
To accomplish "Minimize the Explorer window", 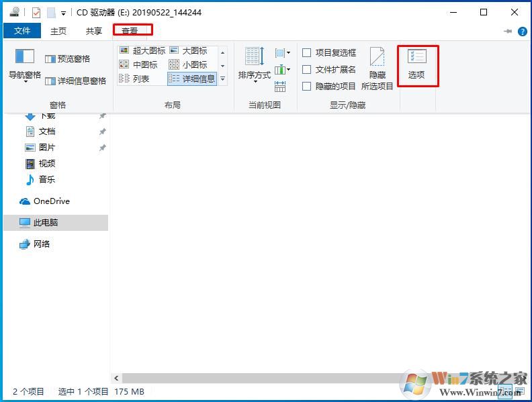I will click(x=453, y=13).
